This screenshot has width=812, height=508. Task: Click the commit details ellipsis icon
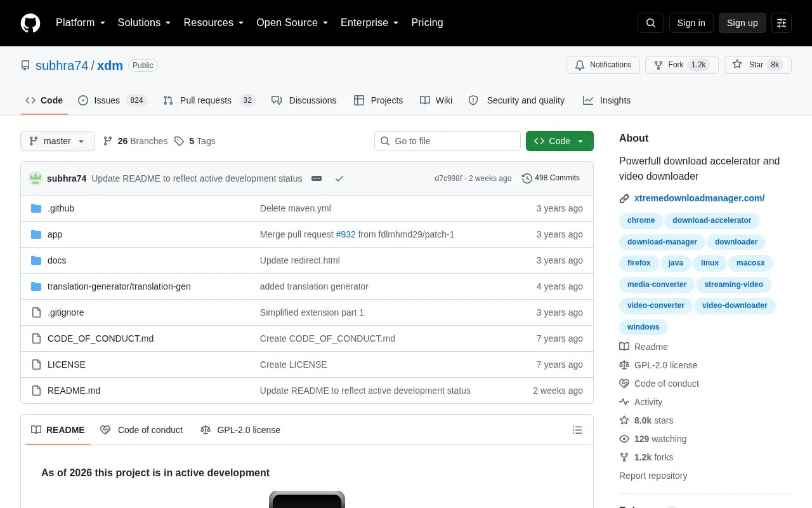[x=317, y=178]
